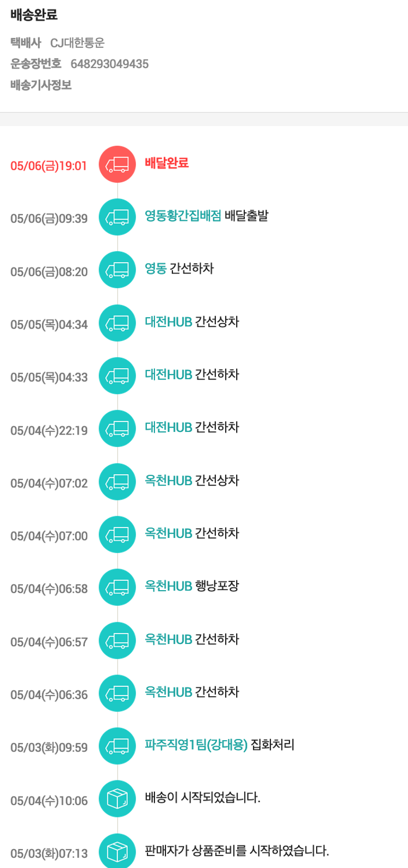Click truck icon for 대전HUB 간선상차 entry

[117, 323]
